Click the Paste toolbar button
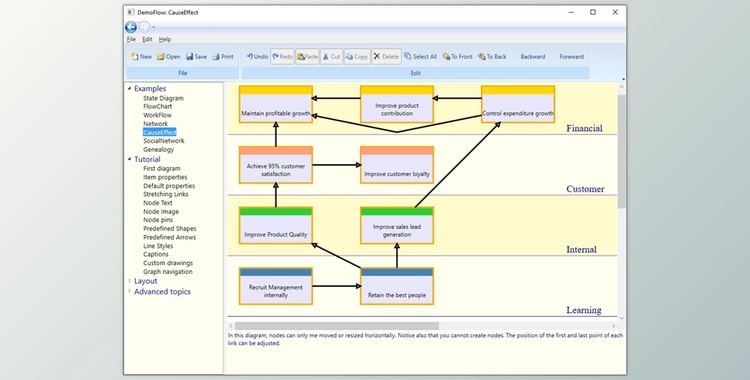The width and height of the screenshot is (750, 380). coord(307,56)
